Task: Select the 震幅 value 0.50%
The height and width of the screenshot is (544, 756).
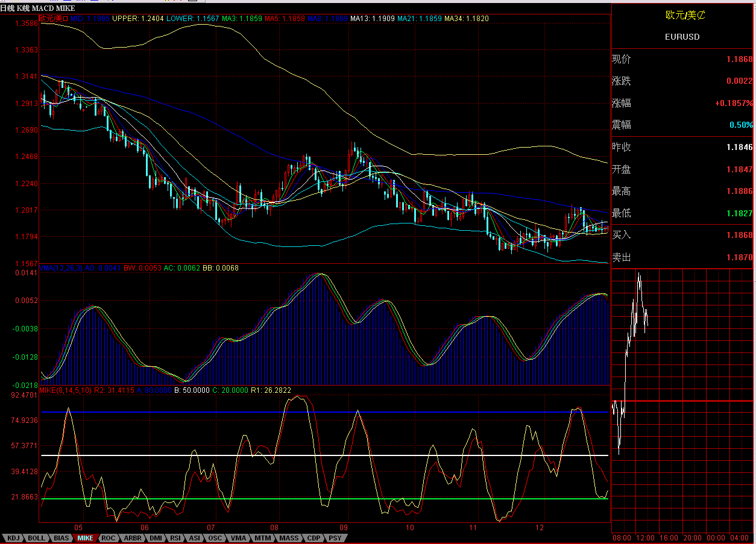Action: coord(742,125)
